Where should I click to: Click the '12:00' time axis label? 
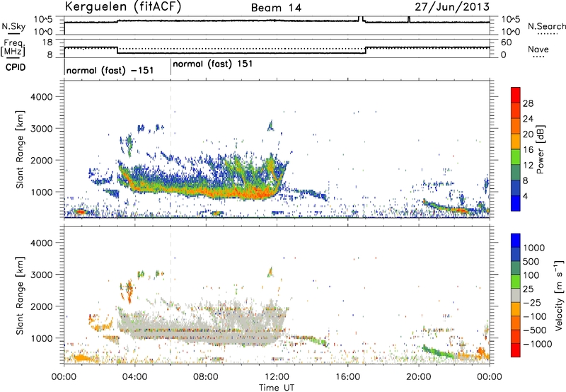pos(277,377)
